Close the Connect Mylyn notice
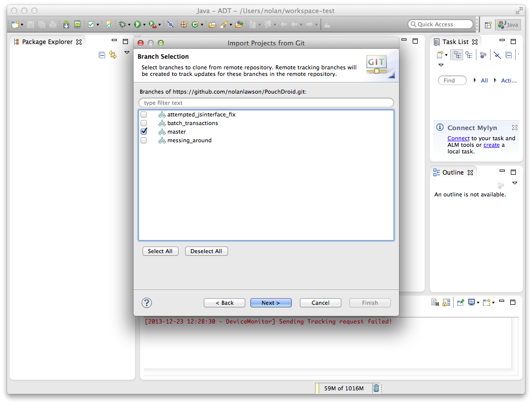This screenshot has height=404, width=532. coord(515,128)
